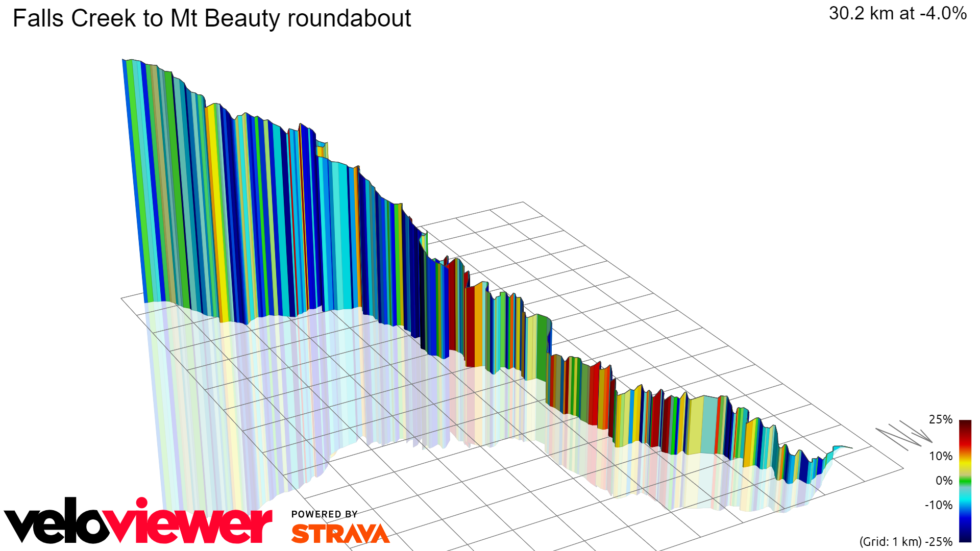Click the '0%' legend label
Screen dimensions: 980x551
[x=944, y=481]
